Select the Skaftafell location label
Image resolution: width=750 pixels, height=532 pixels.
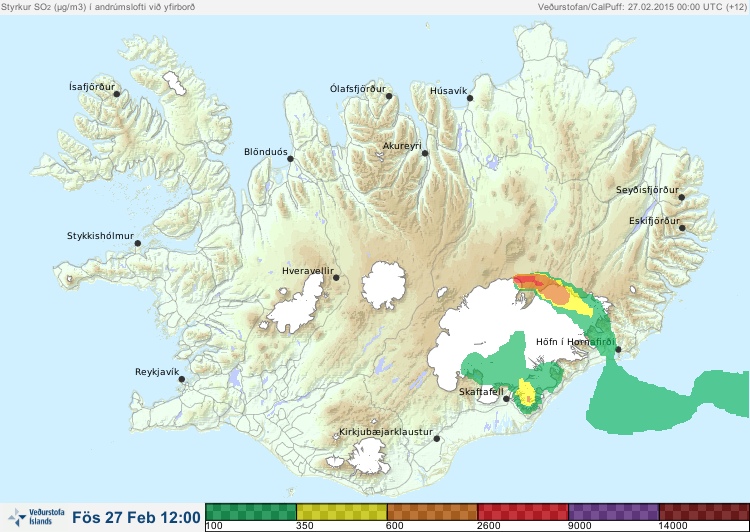click(x=481, y=392)
